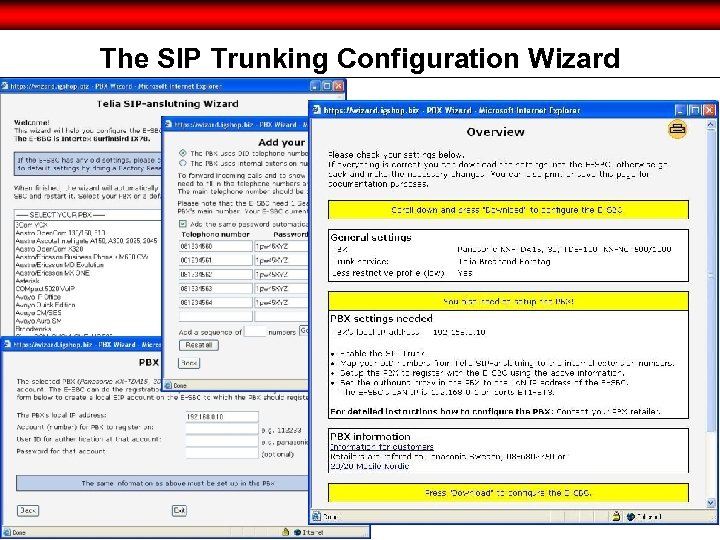The height and width of the screenshot is (540, 720).
Task: Choose Aastra/Ericsson MX ONE in PBX list
Action: coord(52,273)
